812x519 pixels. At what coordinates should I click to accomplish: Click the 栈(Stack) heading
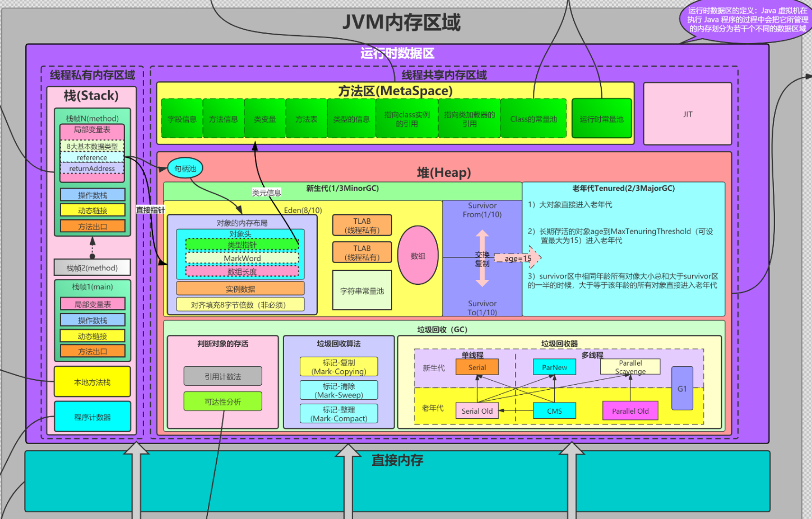point(91,96)
